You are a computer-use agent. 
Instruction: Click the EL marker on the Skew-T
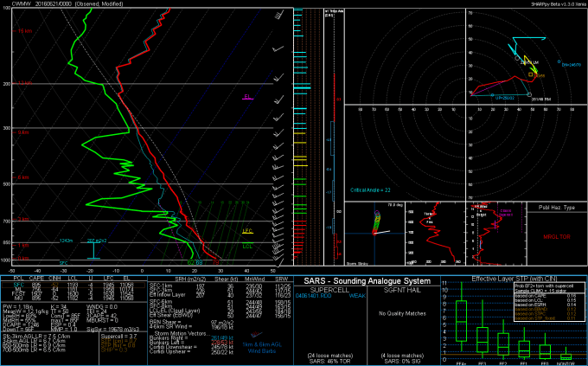point(247,99)
